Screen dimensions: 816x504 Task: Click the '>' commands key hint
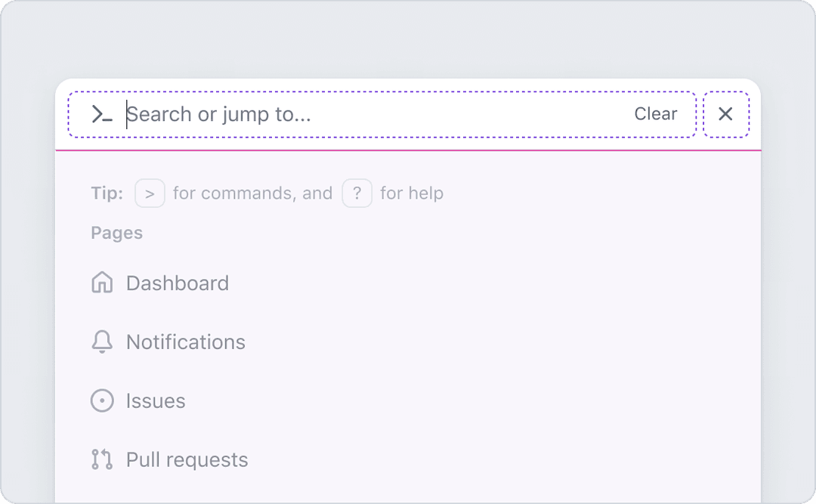pyautogui.click(x=150, y=193)
